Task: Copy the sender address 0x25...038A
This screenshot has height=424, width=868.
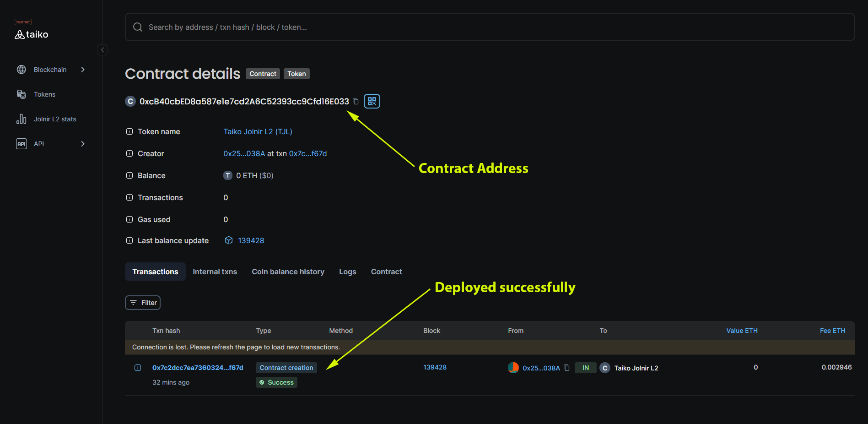Action: [x=566, y=368]
